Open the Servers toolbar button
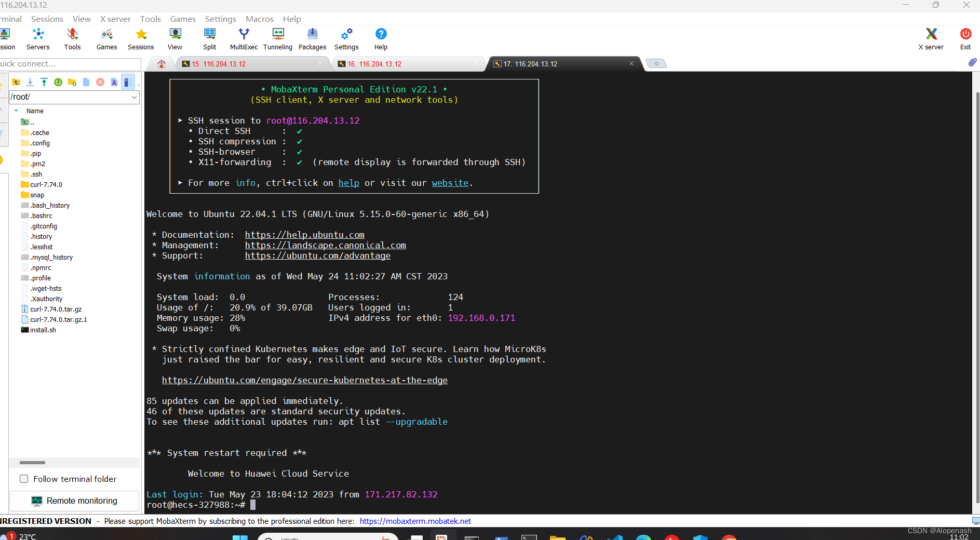Screen dimensions: 980x540 [38, 39]
